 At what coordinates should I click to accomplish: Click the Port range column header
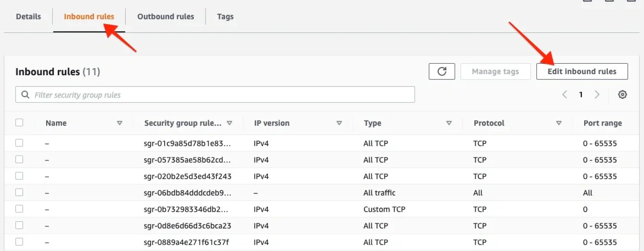coord(602,123)
